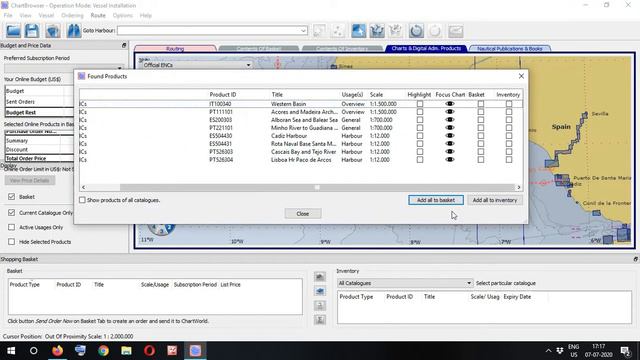Click inside the Goto Harbour input field
Screen dimensions: 640x360
coord(209,31)
